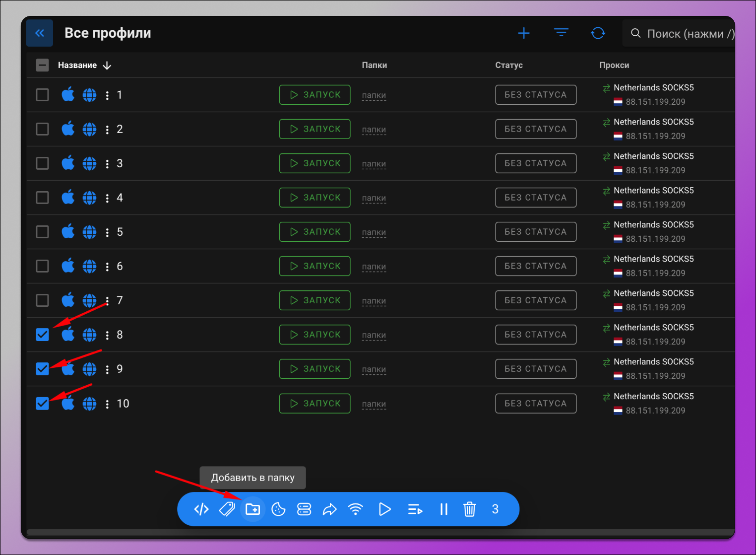Sort by the Название column header
756x555 pixels.
tap(77, 65)
